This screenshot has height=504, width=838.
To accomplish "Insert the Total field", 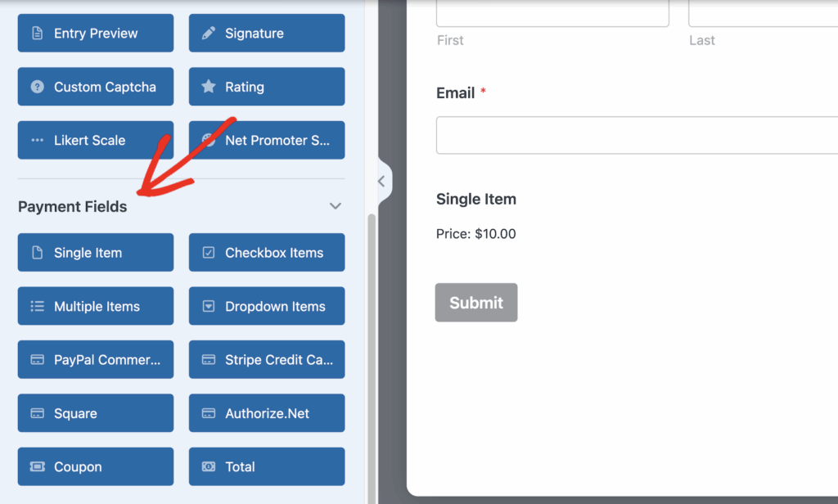I will 267,466.
